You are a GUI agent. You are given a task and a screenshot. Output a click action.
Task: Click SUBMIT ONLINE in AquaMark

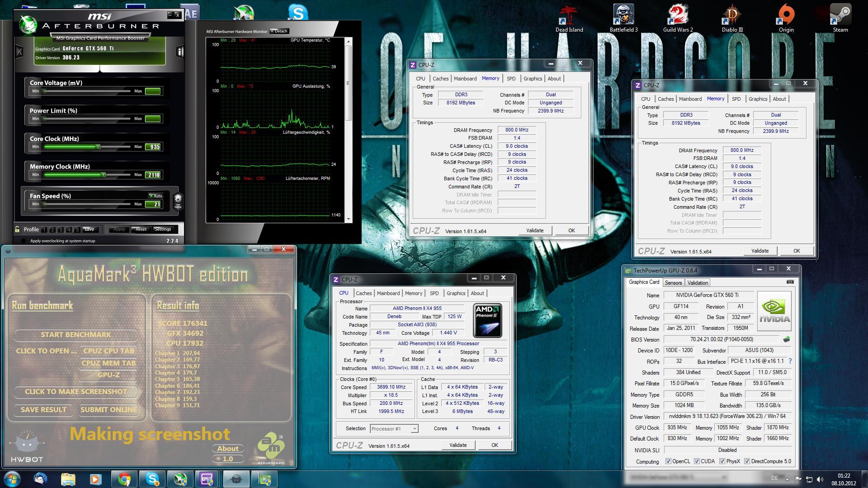(x=108, y=410)
